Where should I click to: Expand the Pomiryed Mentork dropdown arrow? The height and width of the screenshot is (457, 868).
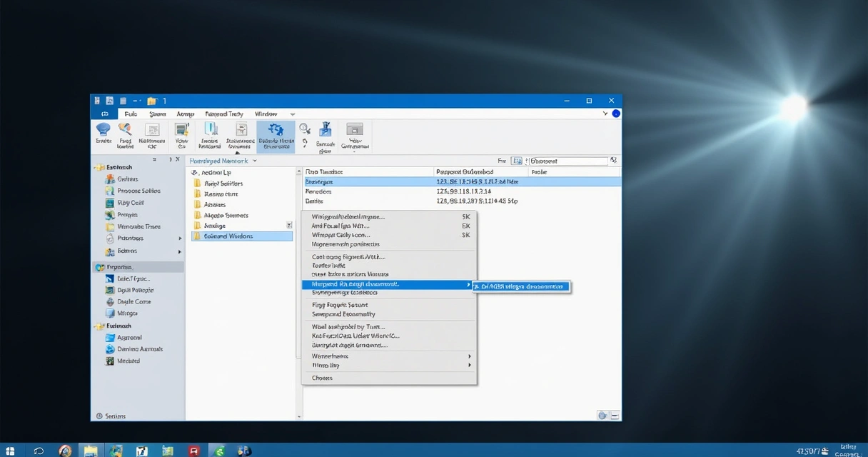[x=255, y=161]
